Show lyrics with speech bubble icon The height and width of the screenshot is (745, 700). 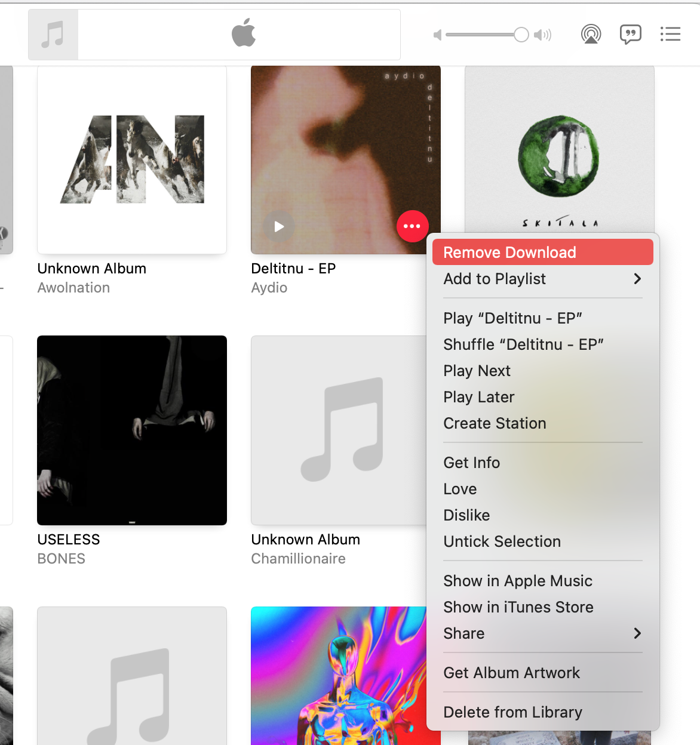click(x=630, y=34)
